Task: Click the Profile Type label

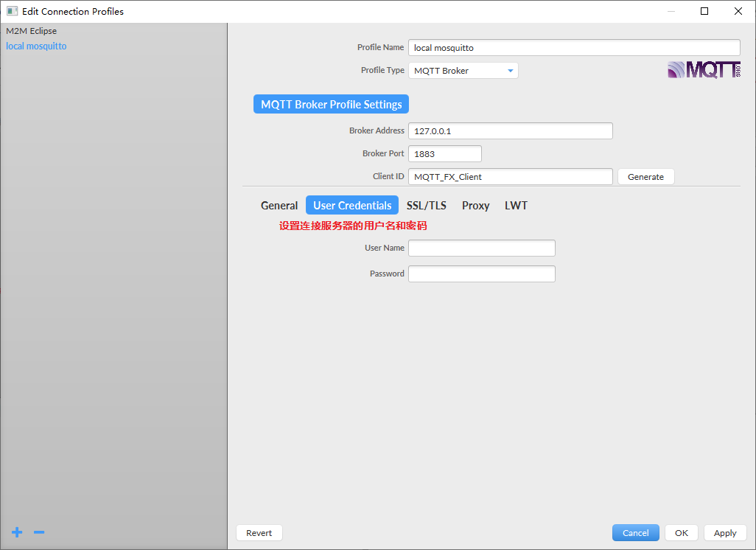Action: pyautogui.click(x=382, y=70)
